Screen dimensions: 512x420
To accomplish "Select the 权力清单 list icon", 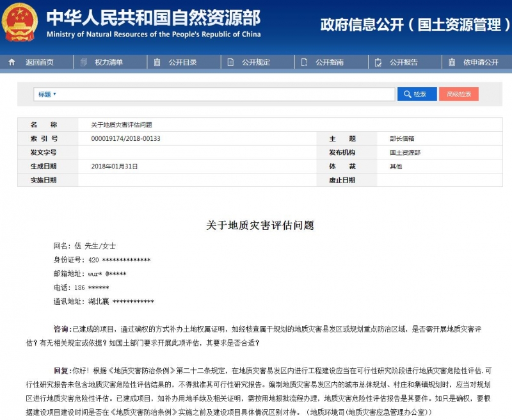I will [82, 62].
